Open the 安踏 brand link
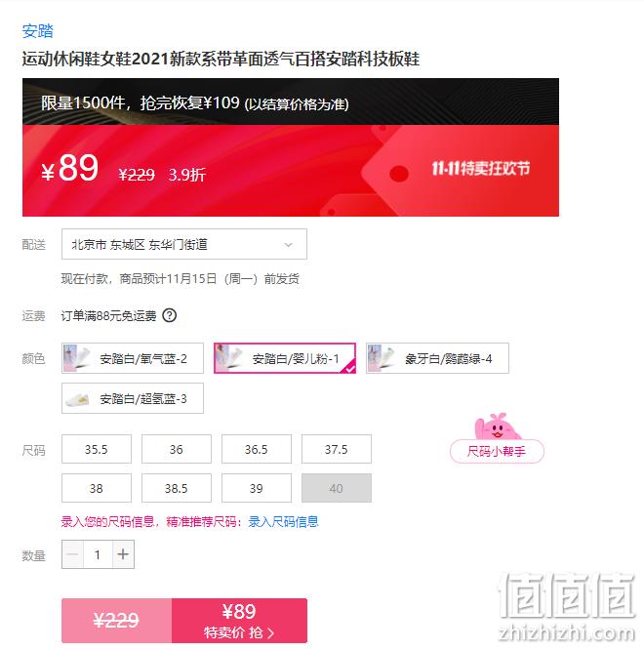This screenshot has height=650, width=644. click(37, 31)
